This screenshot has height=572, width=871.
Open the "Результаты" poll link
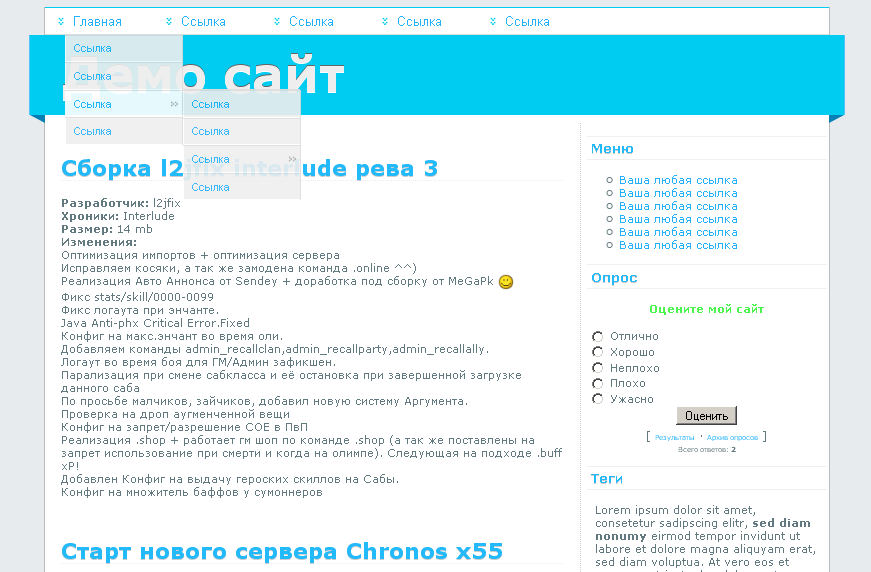tap(674, 438)
